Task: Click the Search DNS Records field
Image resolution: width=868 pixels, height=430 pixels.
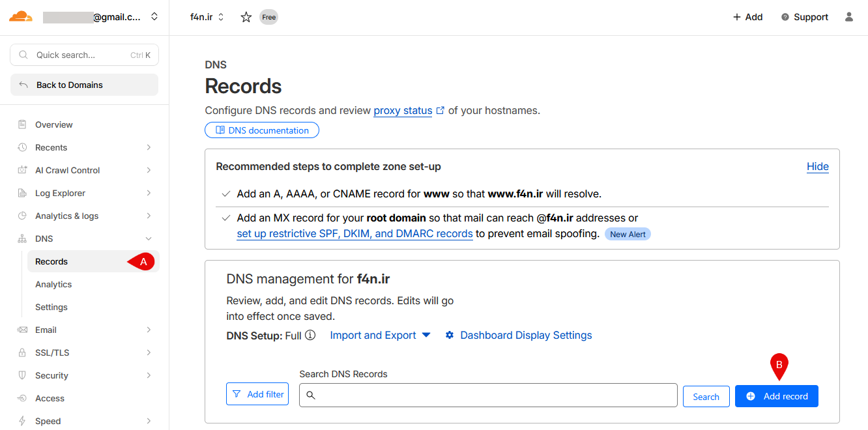Action: point(488,395)
